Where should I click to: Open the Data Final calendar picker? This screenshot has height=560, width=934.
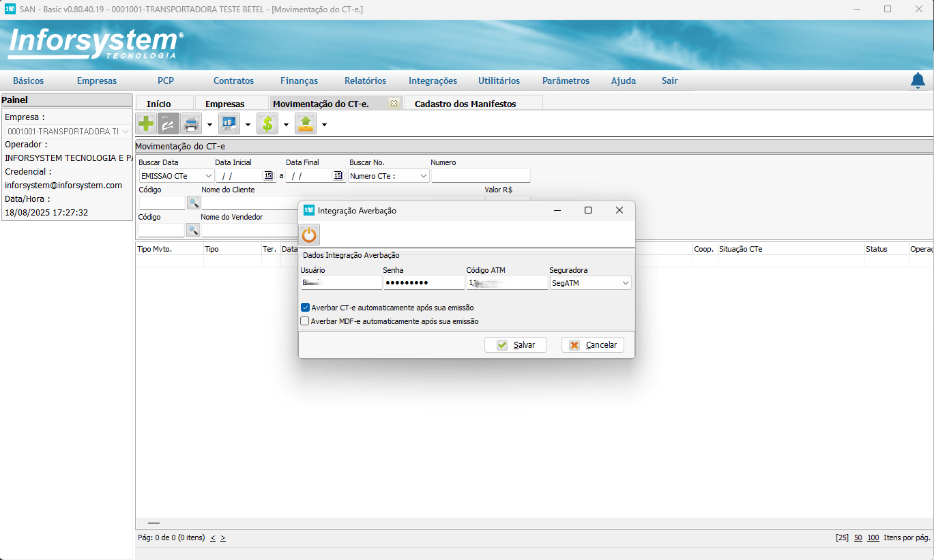point(338,175)
